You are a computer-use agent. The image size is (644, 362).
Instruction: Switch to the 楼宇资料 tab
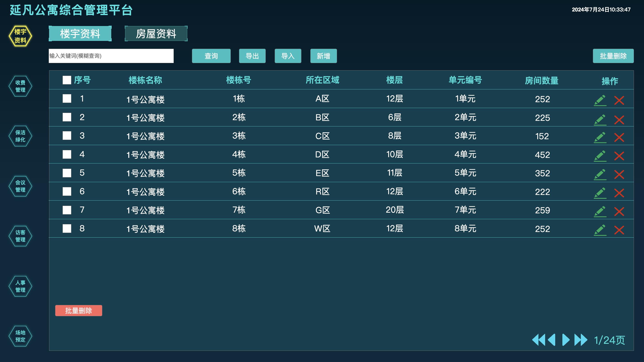(x=80, y=33)
